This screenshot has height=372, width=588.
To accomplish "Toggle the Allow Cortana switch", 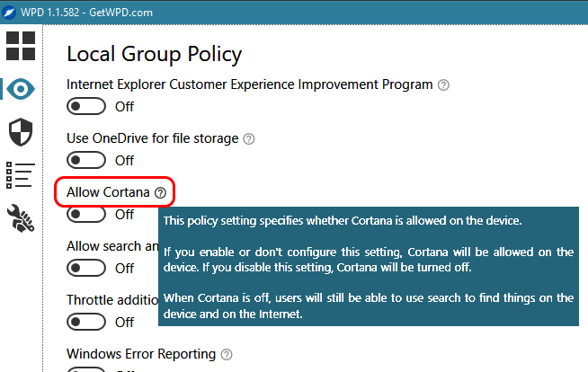I will (87, 215).
